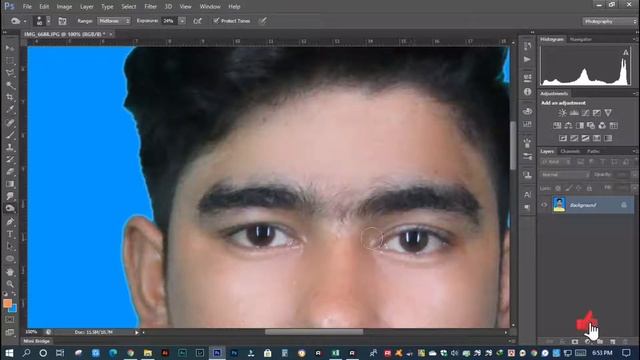Toggle lock position in Layers panel
The height and width of the screenshot is (360, 640).
click(x=579, y=188)
